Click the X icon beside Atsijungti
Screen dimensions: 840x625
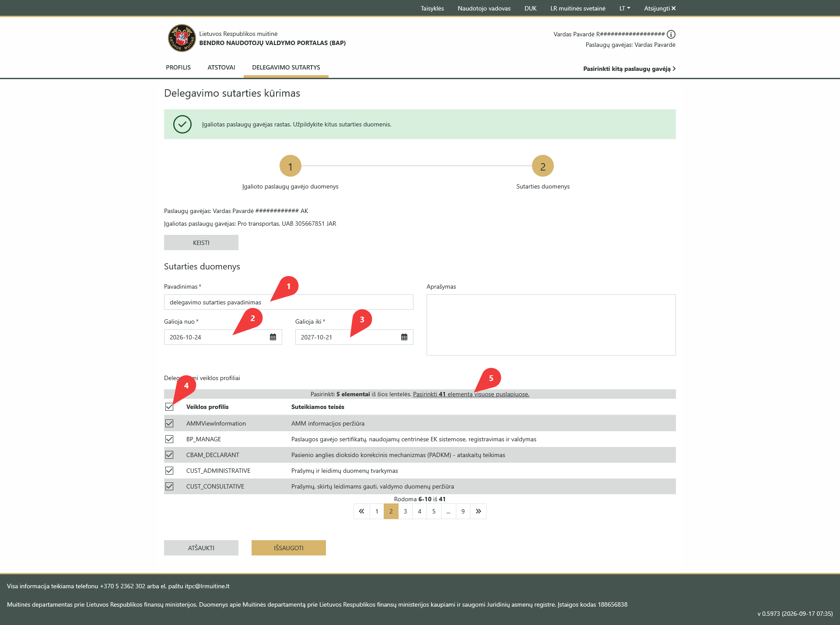pos(674,8)
